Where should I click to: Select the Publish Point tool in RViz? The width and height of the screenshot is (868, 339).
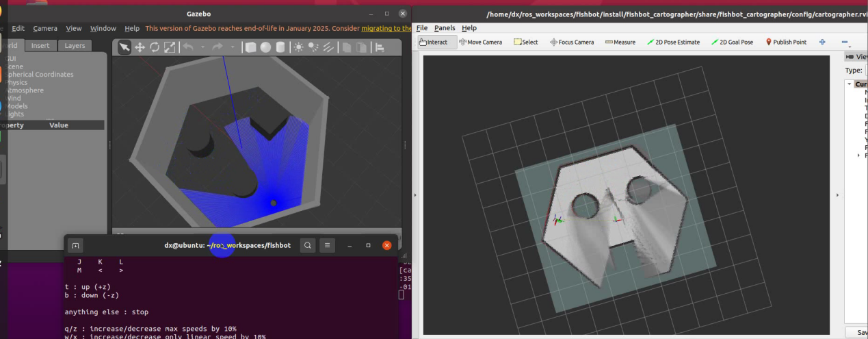tap(786, 42)
